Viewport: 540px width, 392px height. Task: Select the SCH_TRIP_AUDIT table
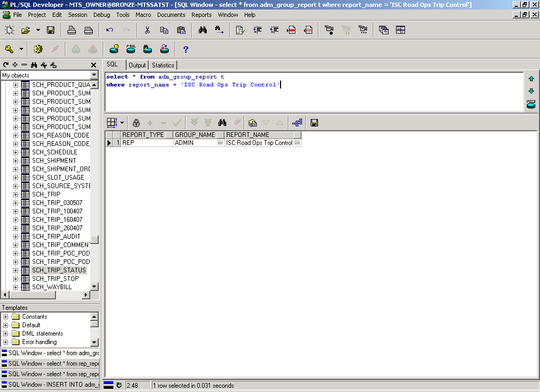tap(56, 237)
